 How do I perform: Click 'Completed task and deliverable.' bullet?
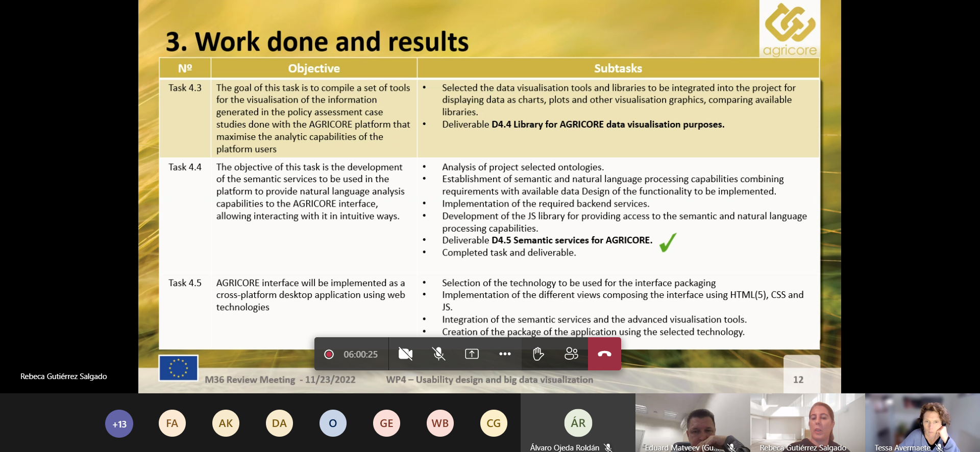tap(509, 253)
